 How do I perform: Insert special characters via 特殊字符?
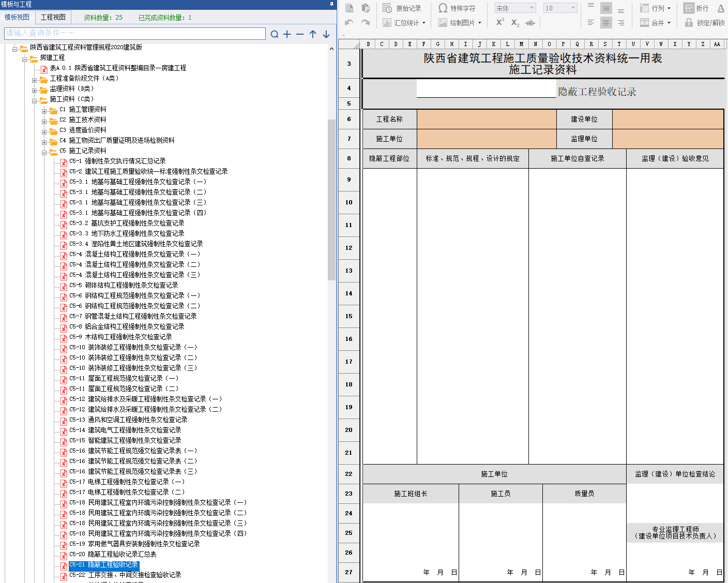[457, 8]
